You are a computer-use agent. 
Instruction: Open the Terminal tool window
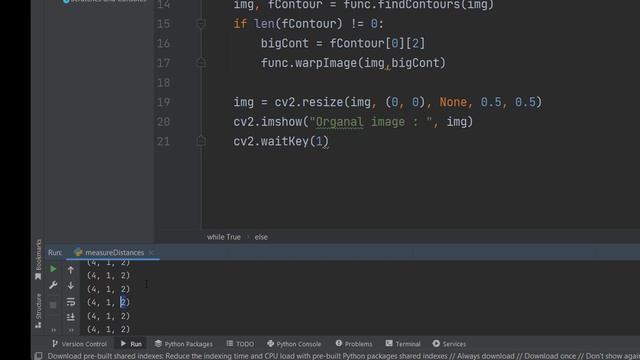tap(403, 344)
